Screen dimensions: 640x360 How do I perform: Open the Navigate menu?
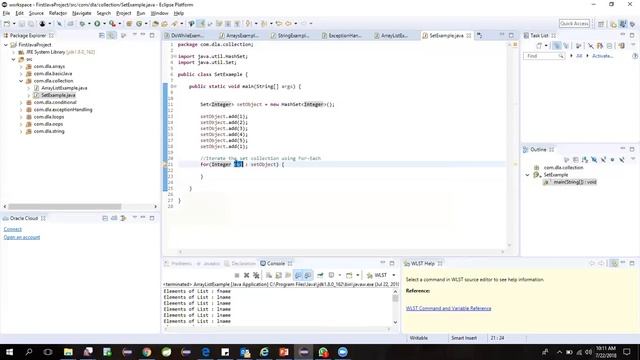(x=82, y=13)
